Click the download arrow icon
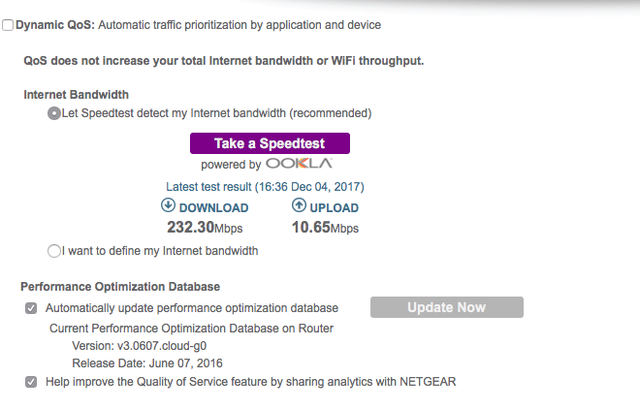The height and width of the screenshot is (404, 640). pos(167,206)
